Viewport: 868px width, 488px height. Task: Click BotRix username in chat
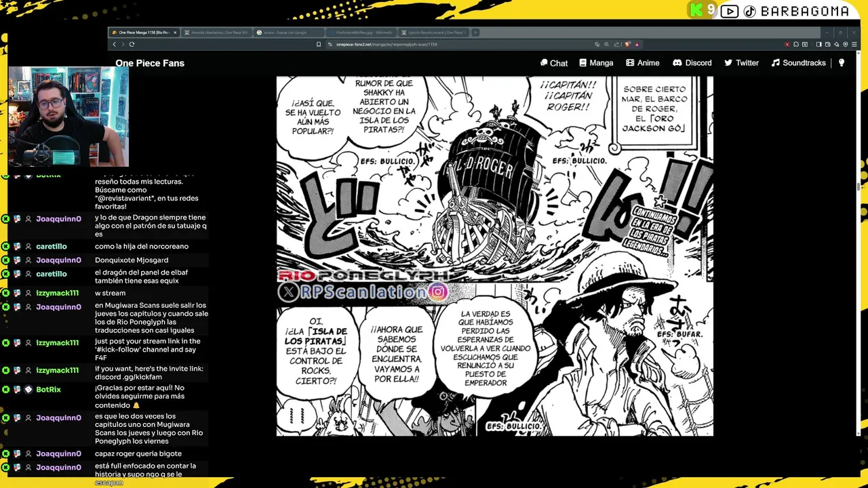(49, 390)
